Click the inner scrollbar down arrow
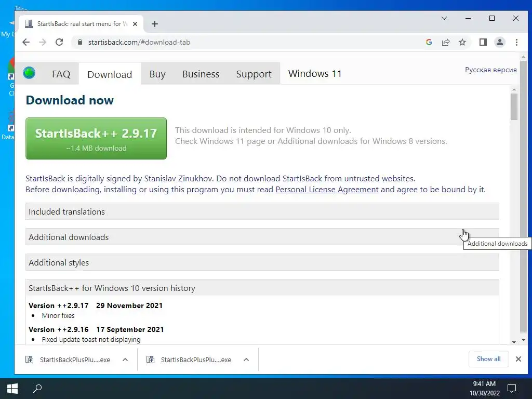This screenshot has width=532, height=399. [514, 342]
